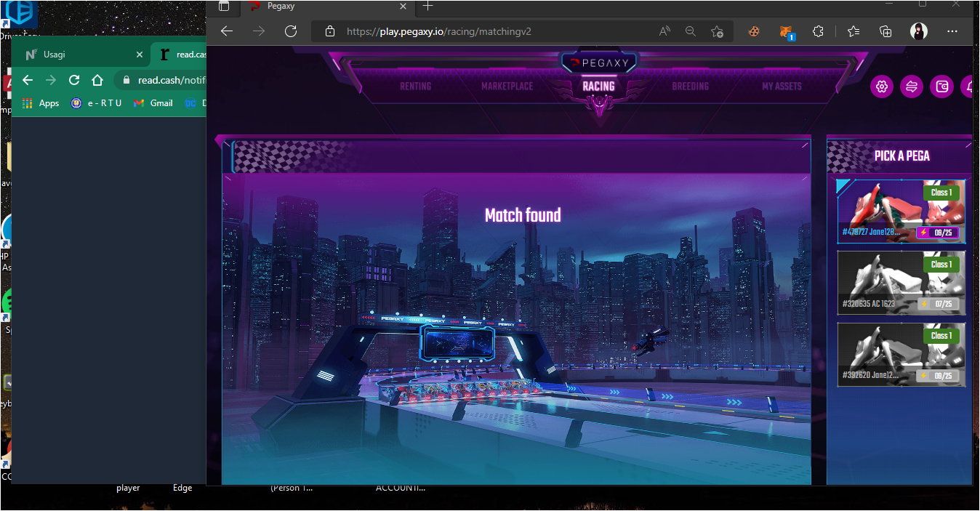Switch to the Usagi tab in Chrome
The width and height of the screenshot is (980, 511).
point(83,55)
